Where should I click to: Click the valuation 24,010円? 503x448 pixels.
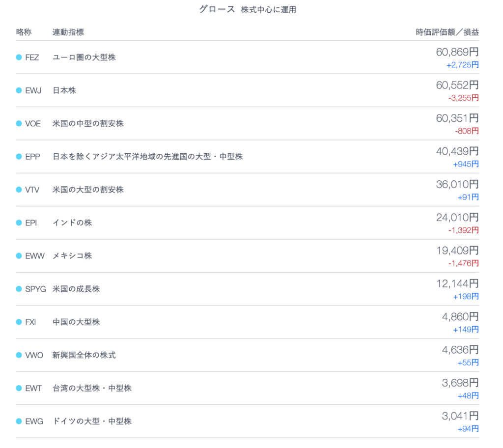coord(457,217)
